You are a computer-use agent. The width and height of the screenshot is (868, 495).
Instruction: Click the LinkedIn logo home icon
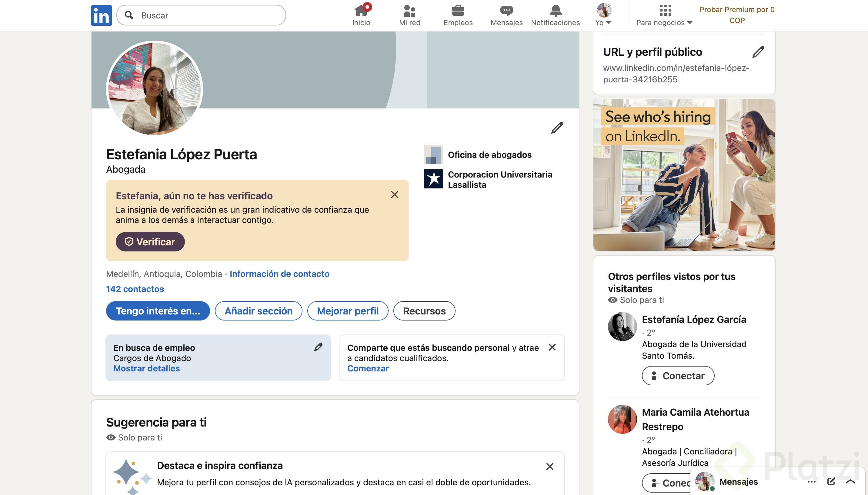[101, 15]
